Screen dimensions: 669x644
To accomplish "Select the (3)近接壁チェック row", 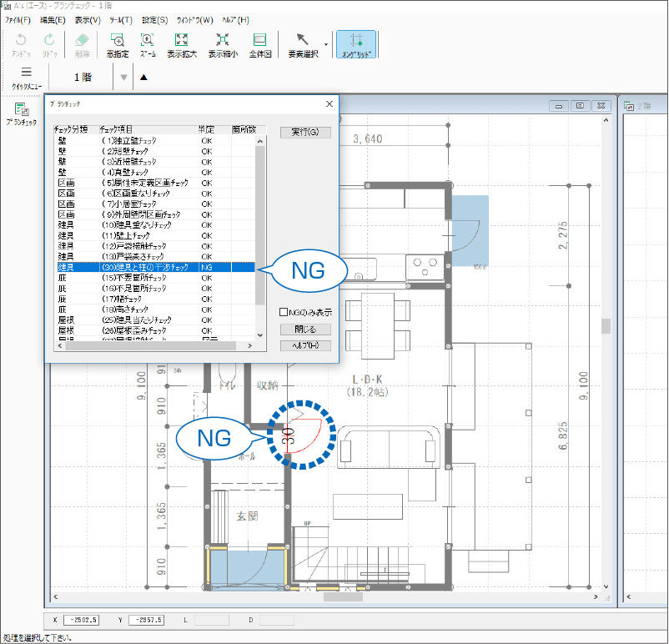I will click(155, 162).
